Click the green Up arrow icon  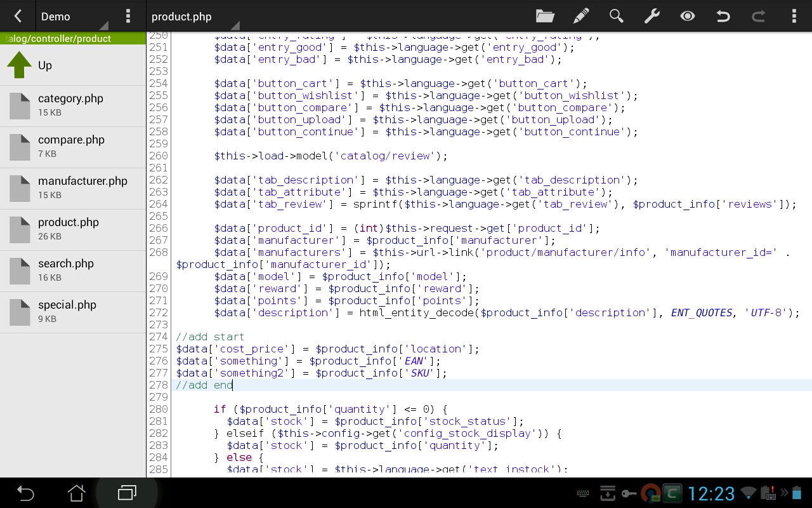tap(19, 65)
